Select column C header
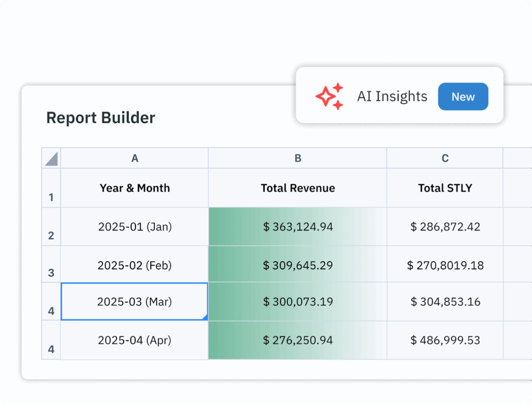The height and width of the screenshot is (405, 532). click(445, 158)
